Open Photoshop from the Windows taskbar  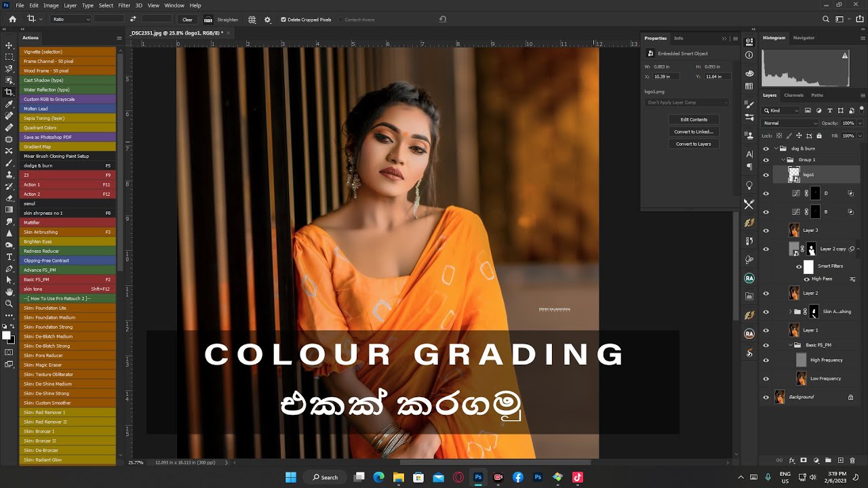tap(478, 477)
